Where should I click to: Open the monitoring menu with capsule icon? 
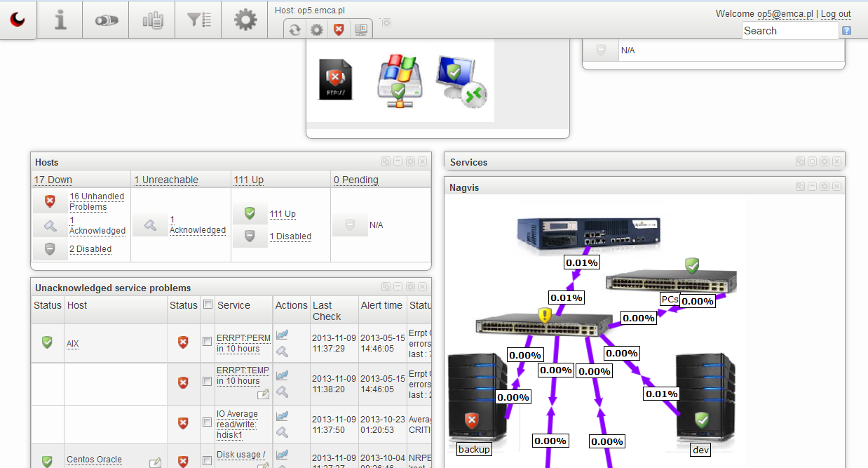tap(107, 20)
